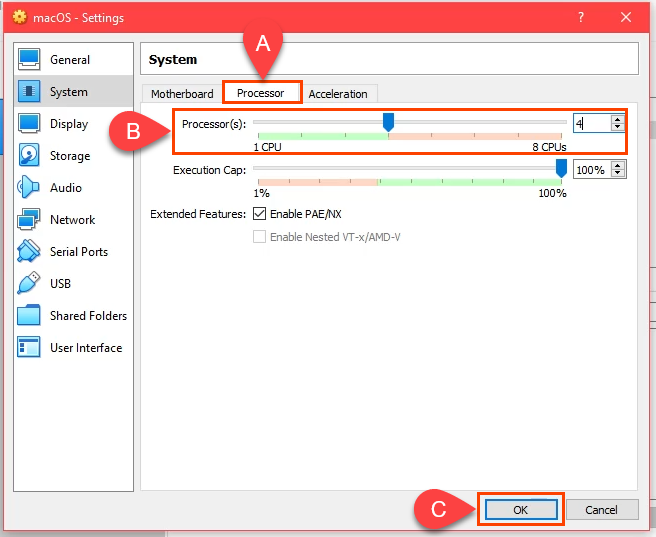Image resolution: width=656 pixels, height=537 pixels.
Task: Click the Processor(s) label text
Action: (214, 124)
